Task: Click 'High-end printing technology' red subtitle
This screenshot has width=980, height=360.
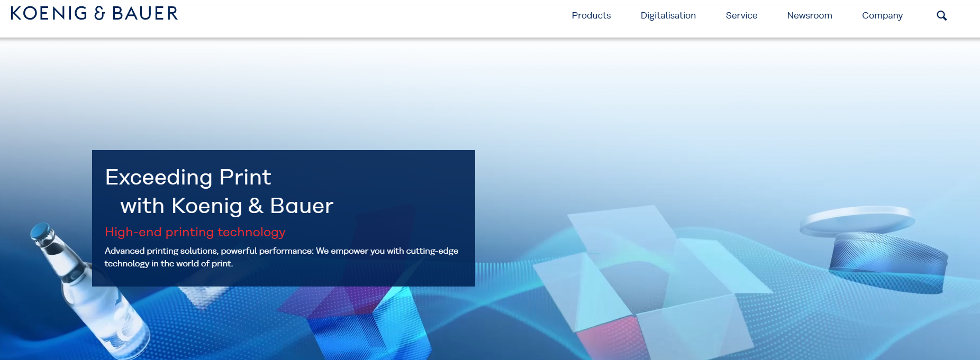Action: click(x=195, y=232)
